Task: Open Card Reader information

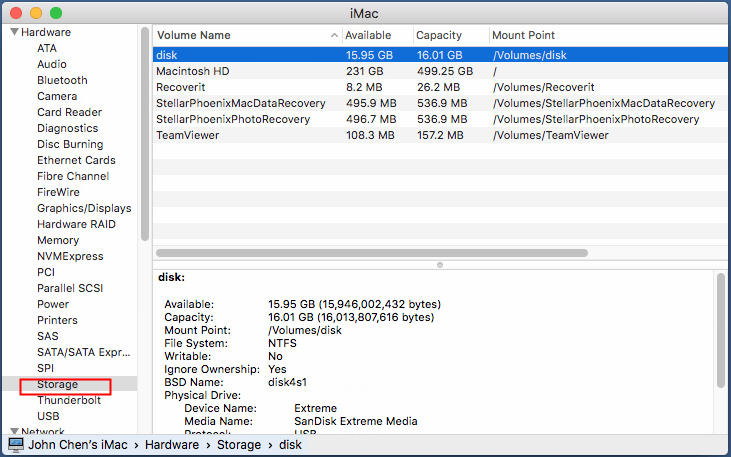Action: pos(69,112)
